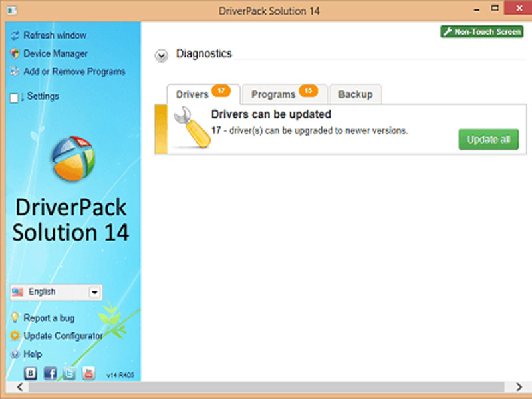Click the Refresh window link
The width and height of the screenshot is (532, 399).
(x=55, y=35)
